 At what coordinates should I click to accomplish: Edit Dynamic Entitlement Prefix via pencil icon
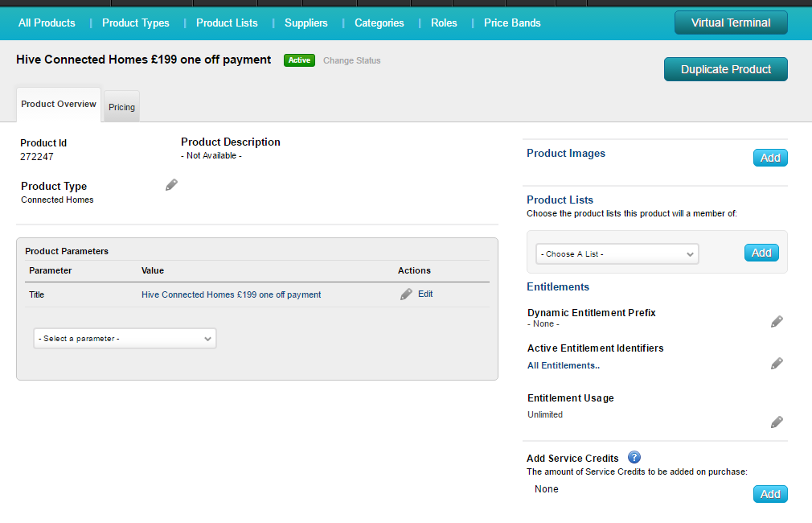tap(777, 322)
